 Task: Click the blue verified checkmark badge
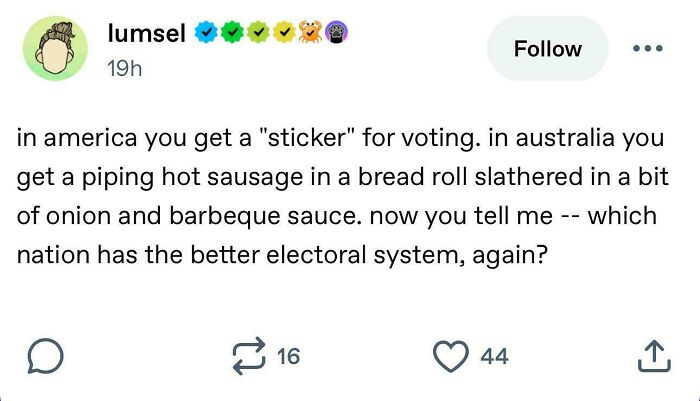point(204,33)
